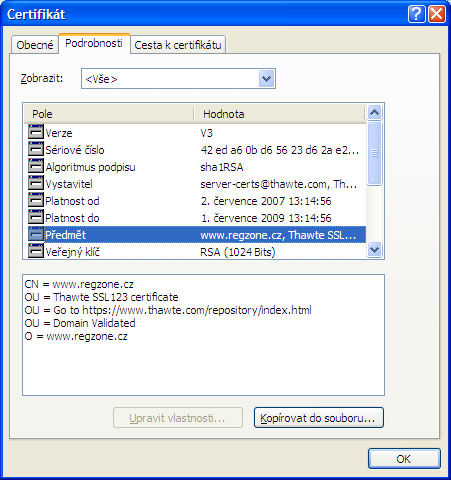Click the field icon beside Sériové číslo
Viewport: 451px width, 480px height.
click(36, 149)
